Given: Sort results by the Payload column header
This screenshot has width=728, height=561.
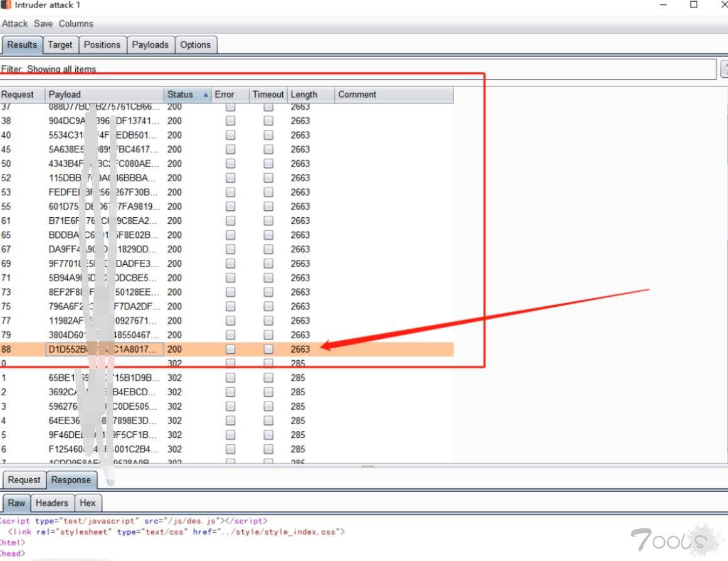Looking at the screenshot, I should point(105,94).
